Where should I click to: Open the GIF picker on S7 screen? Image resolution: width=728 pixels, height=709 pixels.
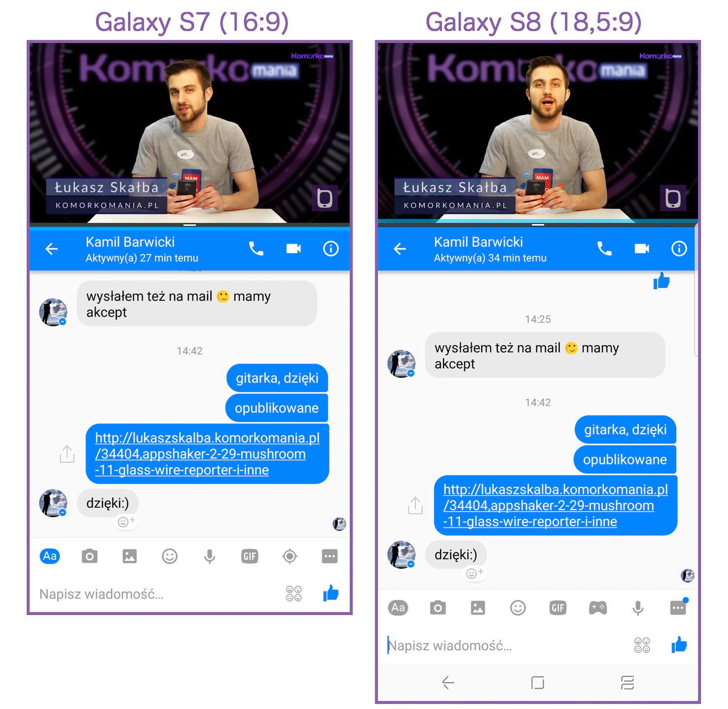pyautogui.click(x=250, y=556)
